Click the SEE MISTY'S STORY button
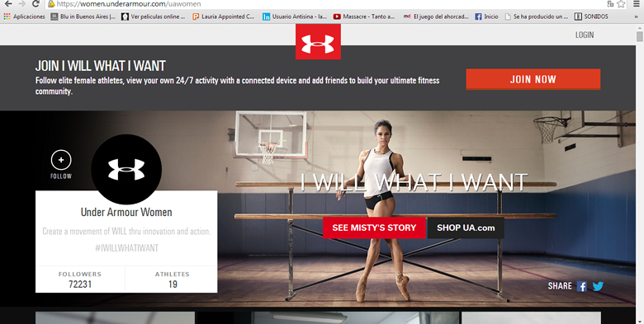The image size is (644, 324). tap(374, 228)
